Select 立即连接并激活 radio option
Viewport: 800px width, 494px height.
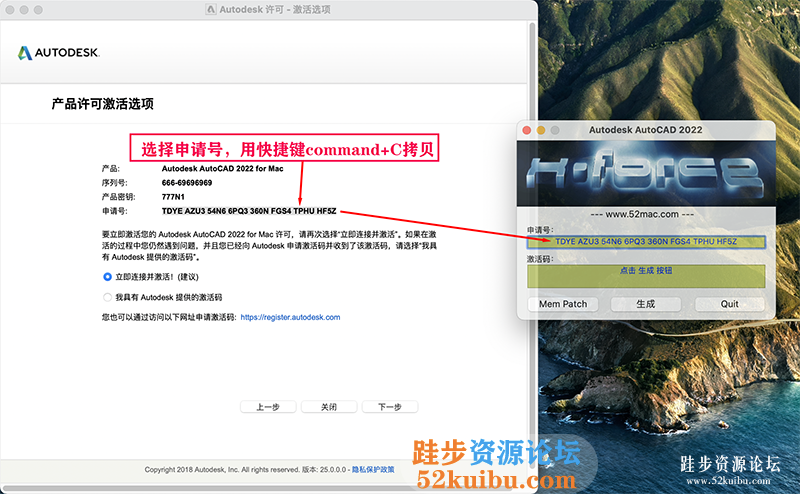(107, 277)
